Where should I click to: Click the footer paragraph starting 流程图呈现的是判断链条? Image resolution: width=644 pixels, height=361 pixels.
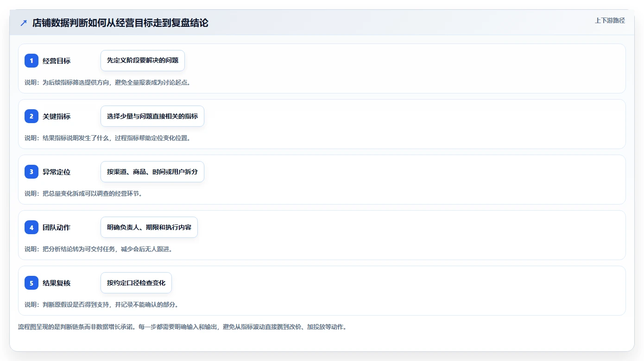(x=182, y=327)
